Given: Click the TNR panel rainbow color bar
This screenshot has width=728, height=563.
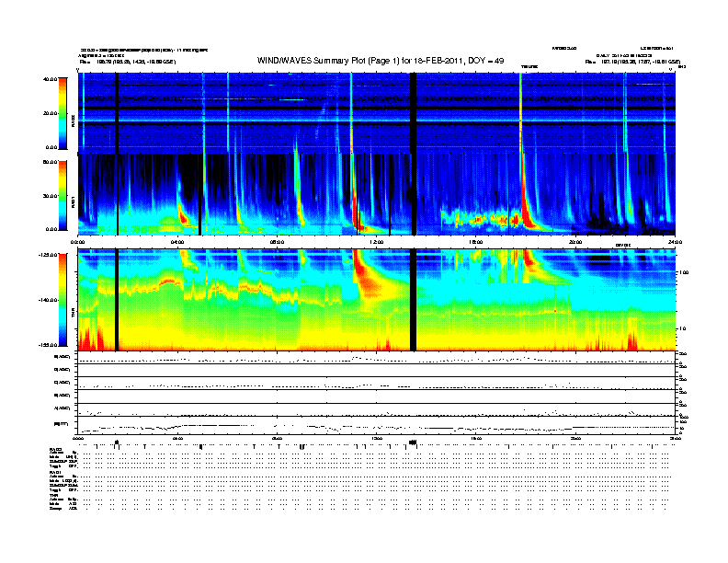Looking at the screenshot, I should [x=63, y=300].
